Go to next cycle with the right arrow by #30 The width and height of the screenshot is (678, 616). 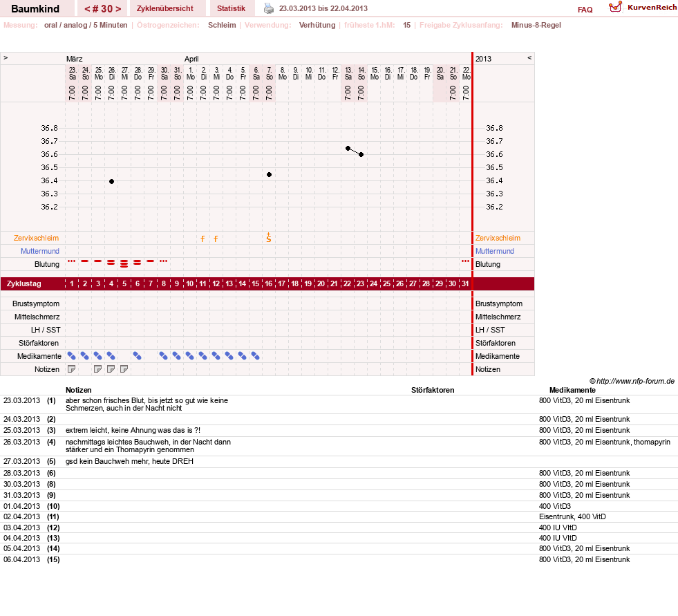tap(118, 9)
